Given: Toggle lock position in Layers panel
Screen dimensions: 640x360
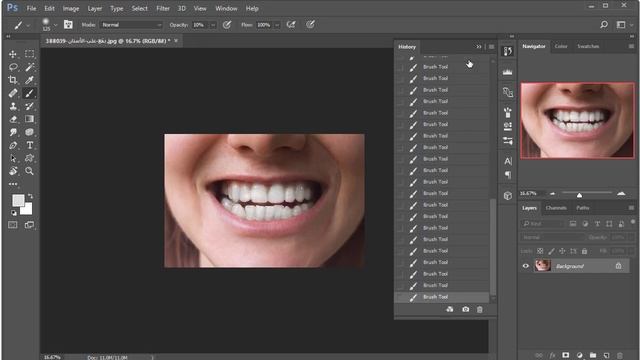Looking at the screenshot, I should point(562,251).
